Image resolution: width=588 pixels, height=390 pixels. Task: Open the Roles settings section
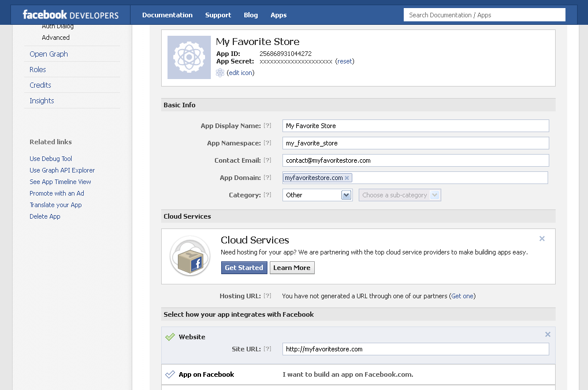click(38, 70)
